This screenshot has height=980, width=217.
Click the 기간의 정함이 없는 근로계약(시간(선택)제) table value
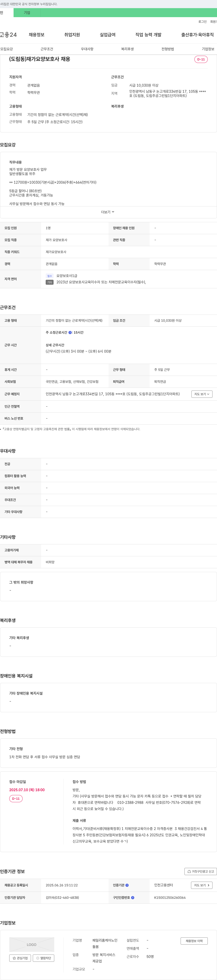[x=74, y=321]
